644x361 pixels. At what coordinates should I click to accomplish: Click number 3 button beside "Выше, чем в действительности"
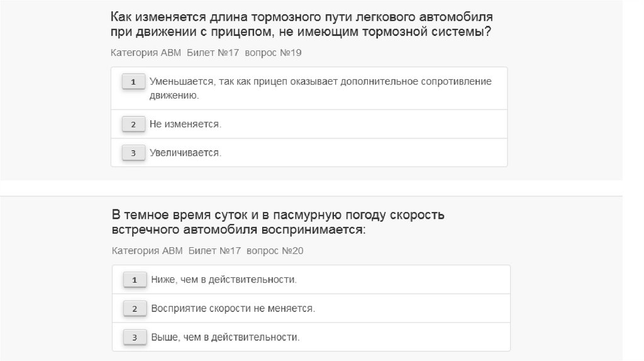[135, 338]
